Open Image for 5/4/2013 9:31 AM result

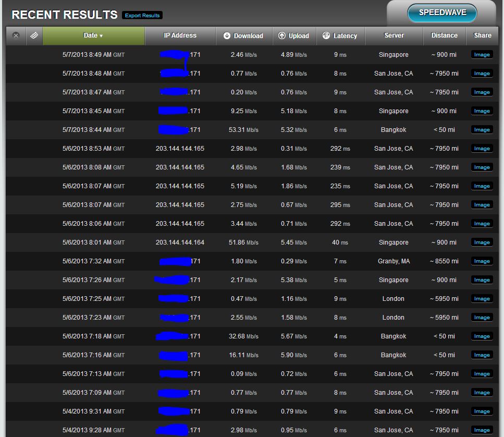(x=482, y=411)
